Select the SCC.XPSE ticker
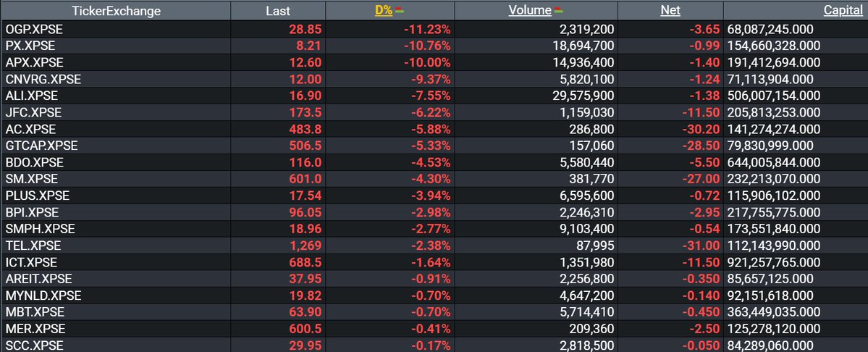 34,345
